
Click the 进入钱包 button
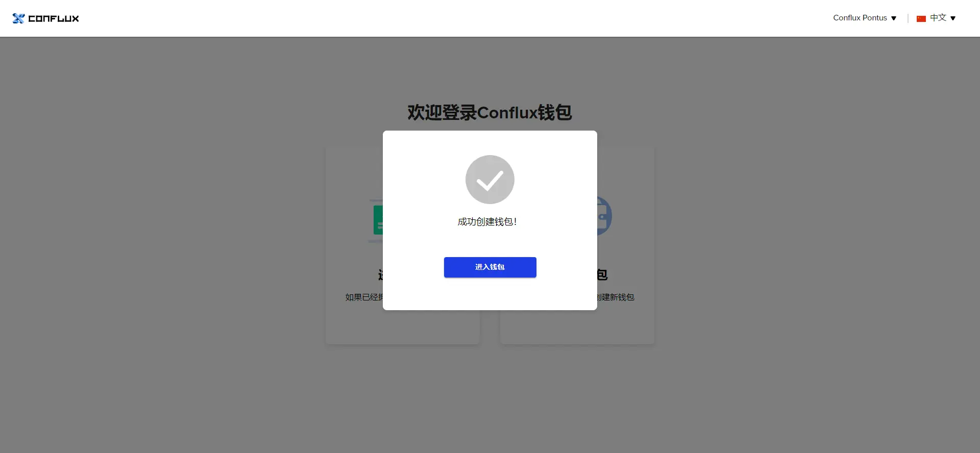(x=490, y=267)
